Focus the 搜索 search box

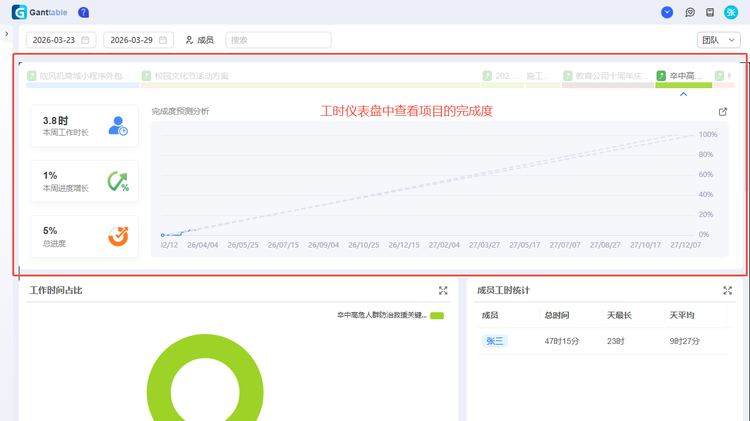(278, 40)
